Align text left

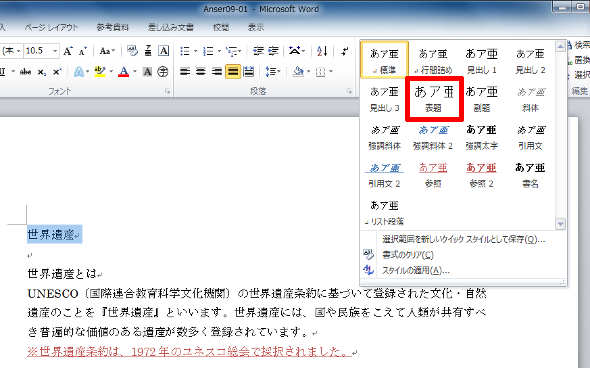tap(185, 71)
